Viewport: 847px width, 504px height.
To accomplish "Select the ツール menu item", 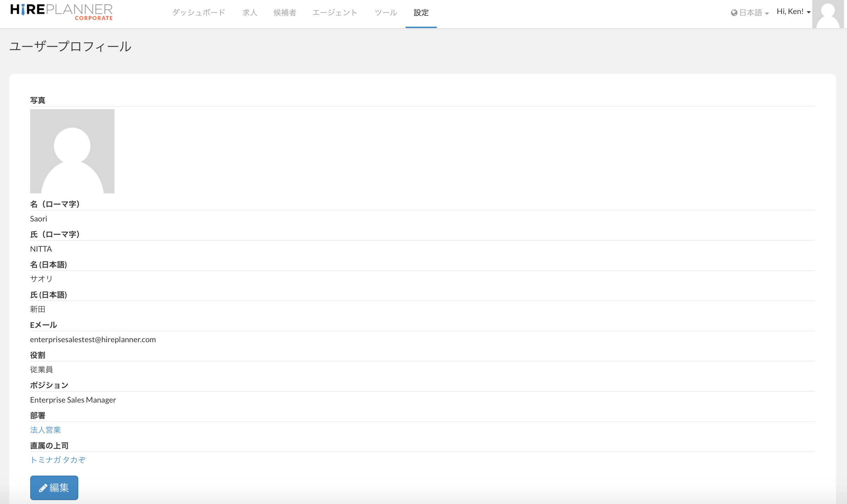I will coord(386,13).
